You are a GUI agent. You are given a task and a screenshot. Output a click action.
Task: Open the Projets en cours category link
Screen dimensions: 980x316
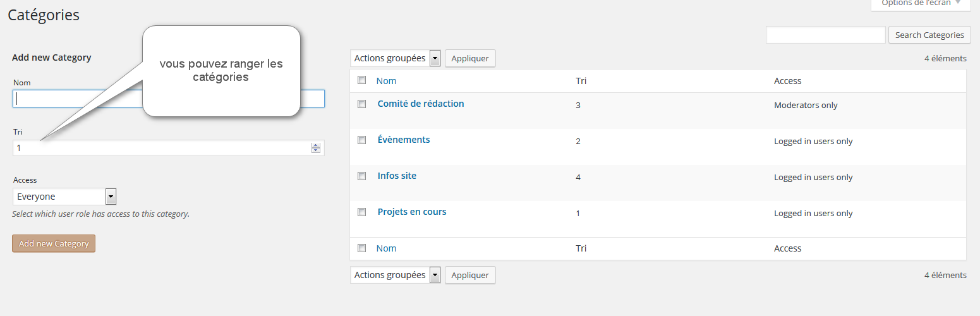pos(412,212)
